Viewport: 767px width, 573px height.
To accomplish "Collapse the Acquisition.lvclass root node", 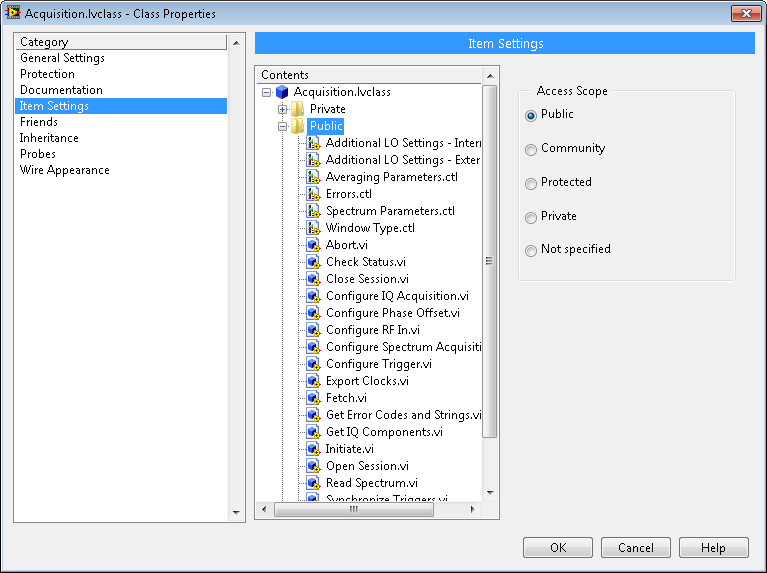I will 266,92.
